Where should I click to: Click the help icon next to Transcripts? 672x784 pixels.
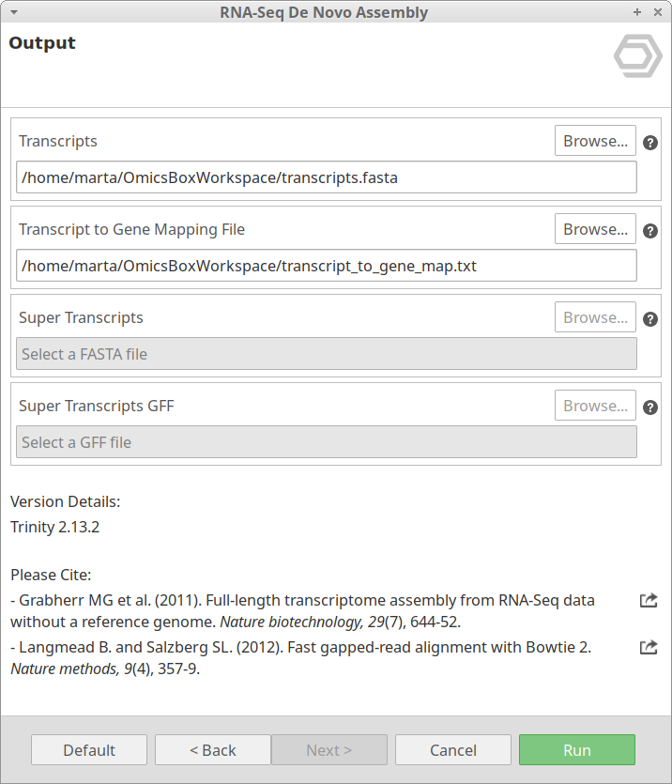point(650,143)
